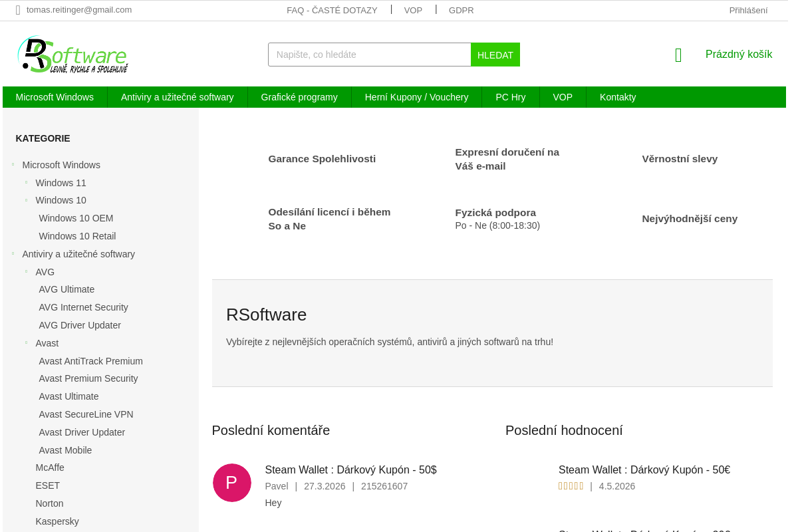Image resolution: width=798 pixels, height=532 pixels.
Task: Click Expresní doručení na Váš e-mail text
Action: click(507, 159)
